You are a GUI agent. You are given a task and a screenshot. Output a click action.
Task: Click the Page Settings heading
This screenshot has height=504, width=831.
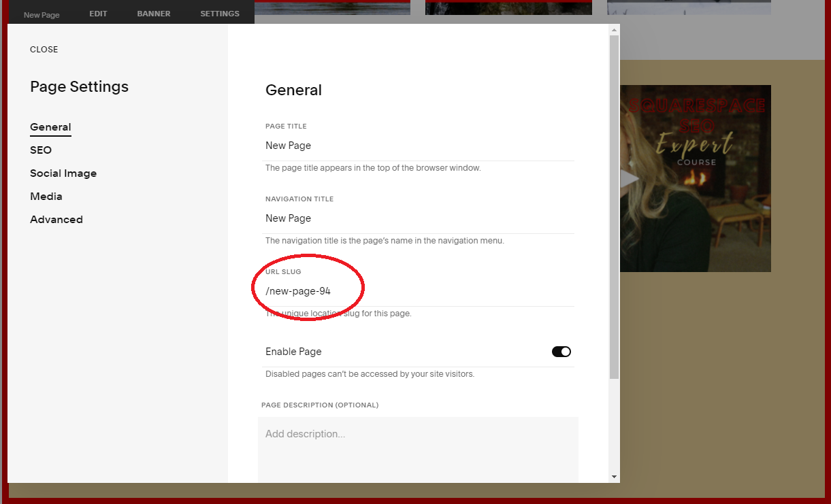[x=80, y=87]
